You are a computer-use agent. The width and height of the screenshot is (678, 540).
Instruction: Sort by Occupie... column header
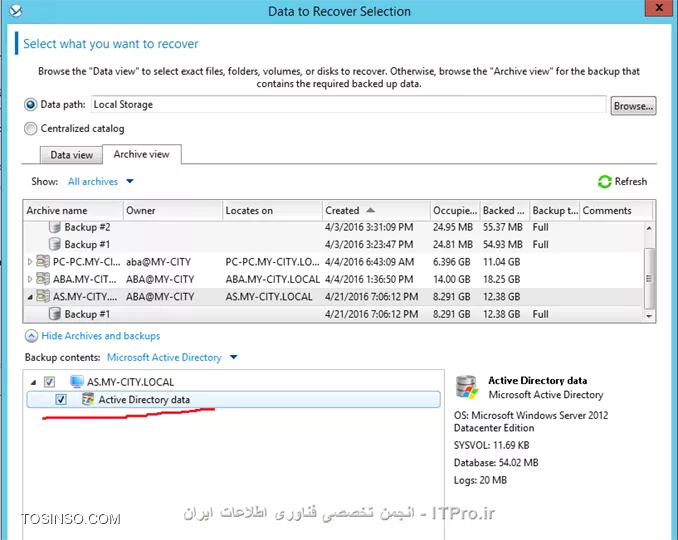pyautogui.click(x=455, y=211)
